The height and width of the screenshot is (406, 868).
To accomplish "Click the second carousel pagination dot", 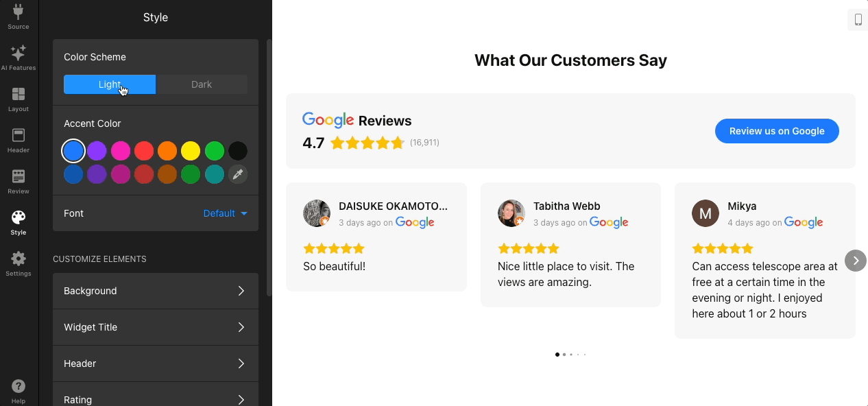I will (x=564, y=355).
